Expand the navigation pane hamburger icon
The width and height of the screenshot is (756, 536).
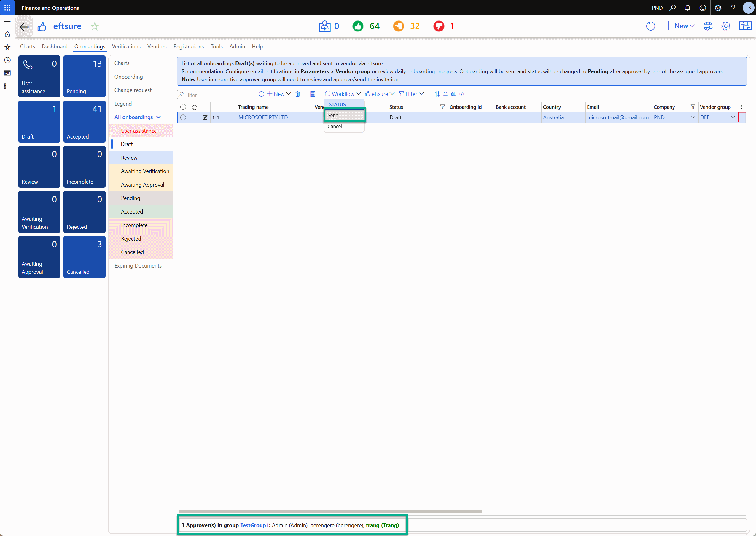point(7,21)
